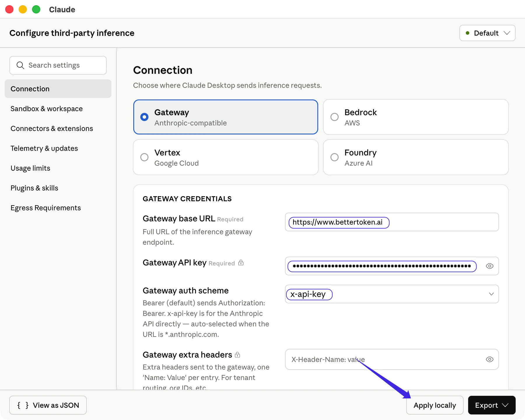Screen dimensions: 525x420
Task: Reveal the Gateway API key with eye icon
Action: tap(490, 266)
